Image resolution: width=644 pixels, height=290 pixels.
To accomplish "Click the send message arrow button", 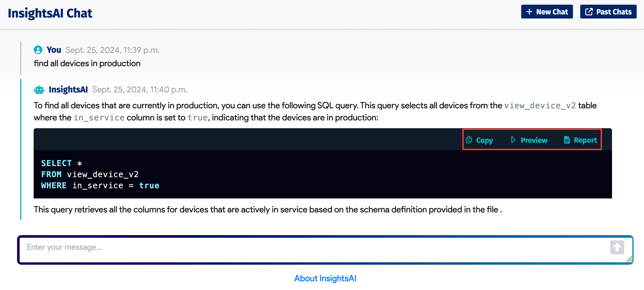I will [617, 247].
